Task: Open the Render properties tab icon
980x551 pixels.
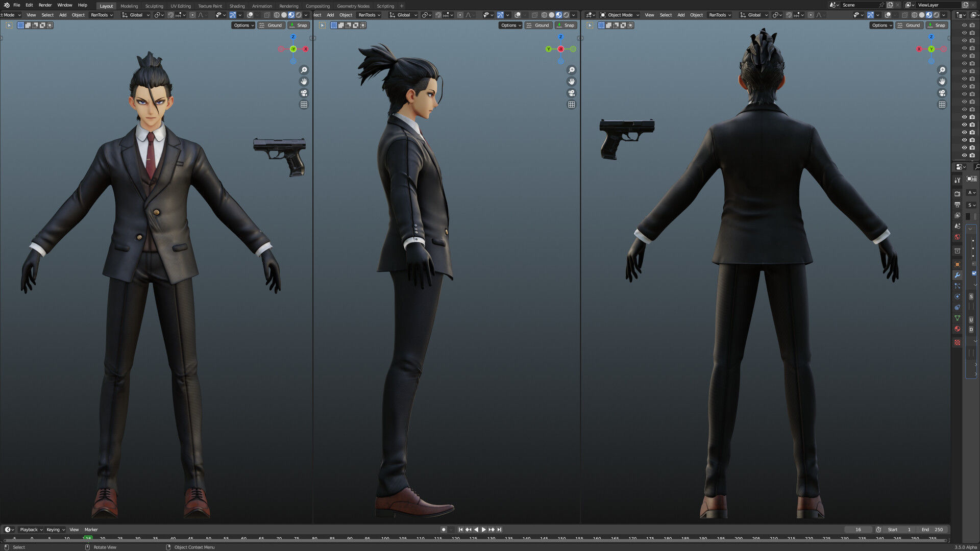Action: point(957,194)
